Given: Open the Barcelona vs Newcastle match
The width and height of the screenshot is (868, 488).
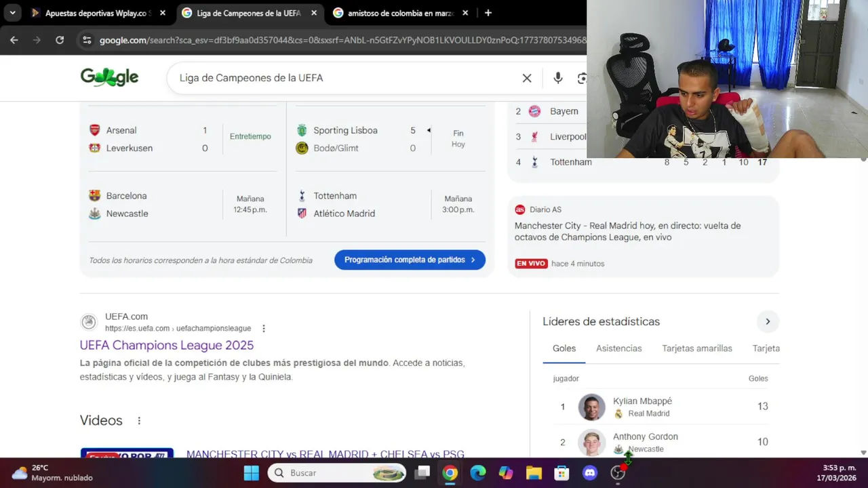Looking at the screenshot, I should click(x=183, y=205).
